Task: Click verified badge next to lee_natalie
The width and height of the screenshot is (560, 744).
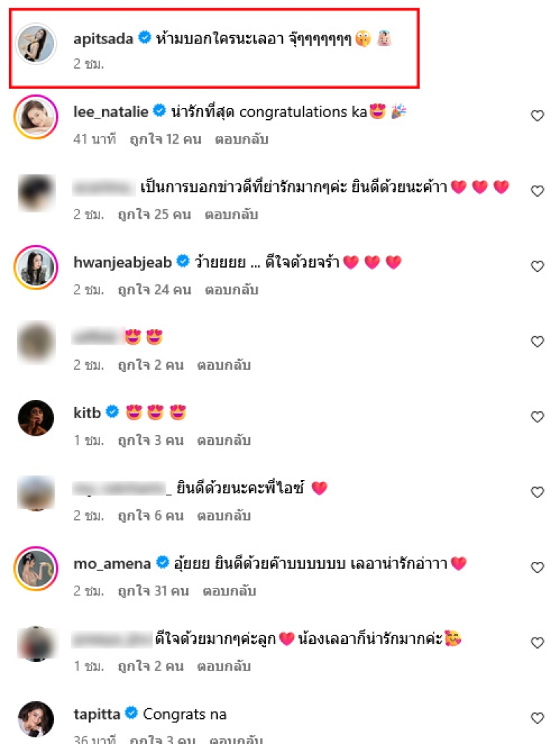Action: point(160,111)
